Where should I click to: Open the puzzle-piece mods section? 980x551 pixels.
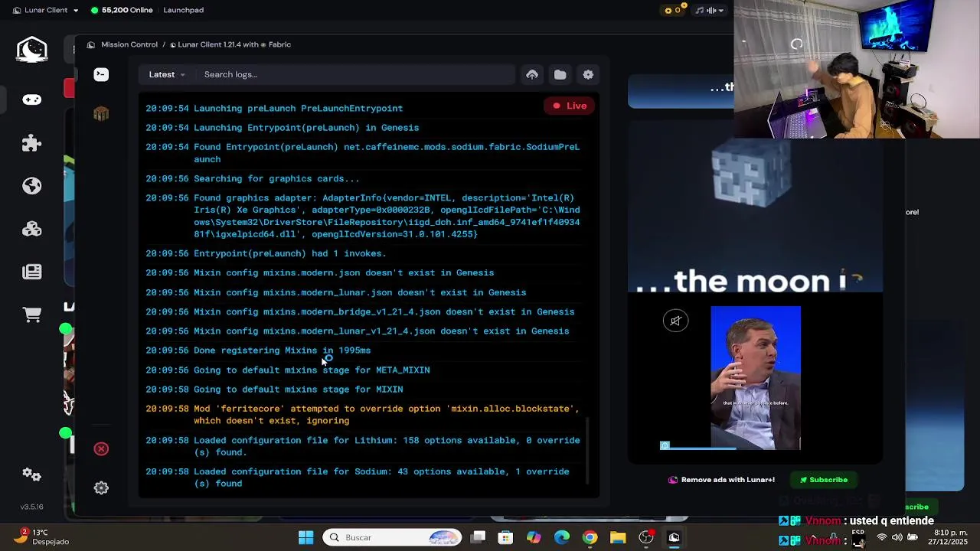click(x=32, y=143)
